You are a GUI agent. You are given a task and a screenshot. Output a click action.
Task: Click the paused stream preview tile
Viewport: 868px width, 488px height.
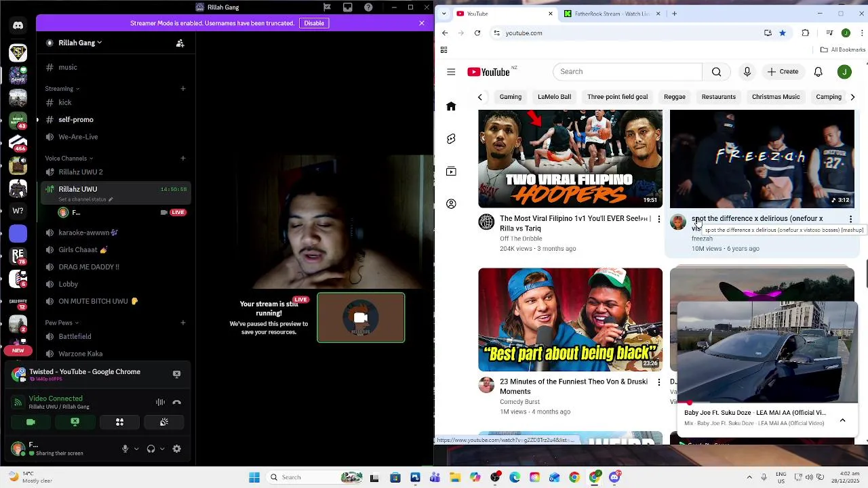tap(361, 318)
